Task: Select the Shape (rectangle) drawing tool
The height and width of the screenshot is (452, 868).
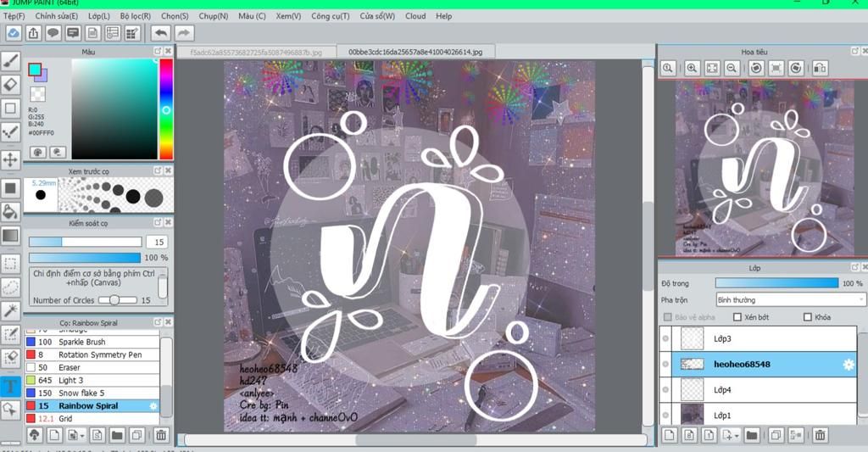Action: [10, 108]
